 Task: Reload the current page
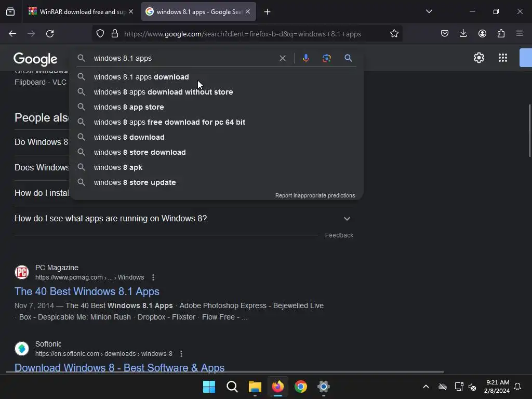click(x=50, y=34)
